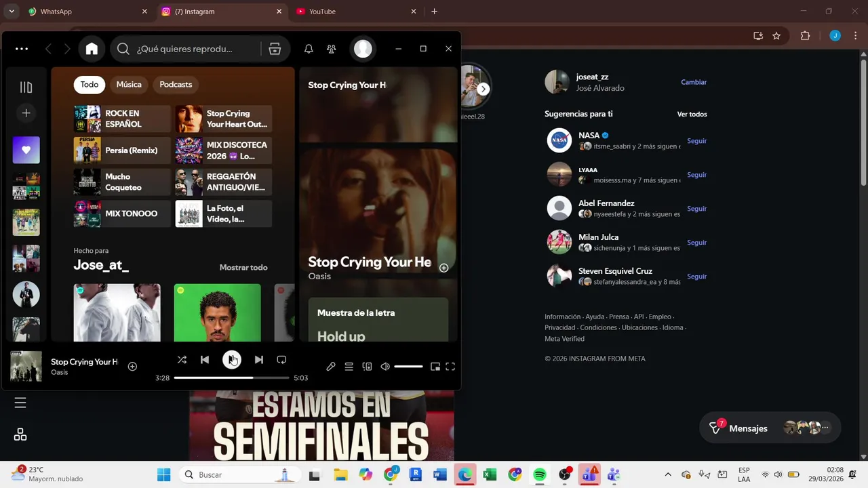
Task: Add current song to Liked from player bar
Action: (x=132, y=367)
